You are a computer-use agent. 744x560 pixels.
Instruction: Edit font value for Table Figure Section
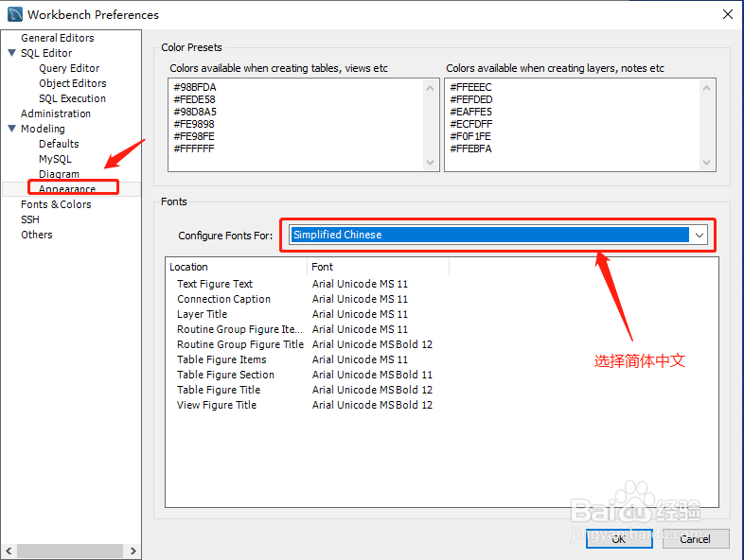pos(372,376)
